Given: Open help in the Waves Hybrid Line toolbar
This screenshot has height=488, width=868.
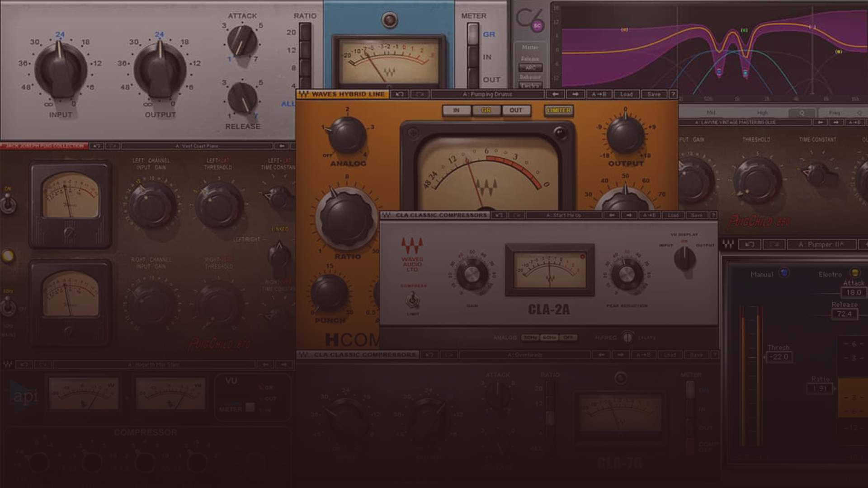Looking at the screenshot, I should [x=673, y=94].
